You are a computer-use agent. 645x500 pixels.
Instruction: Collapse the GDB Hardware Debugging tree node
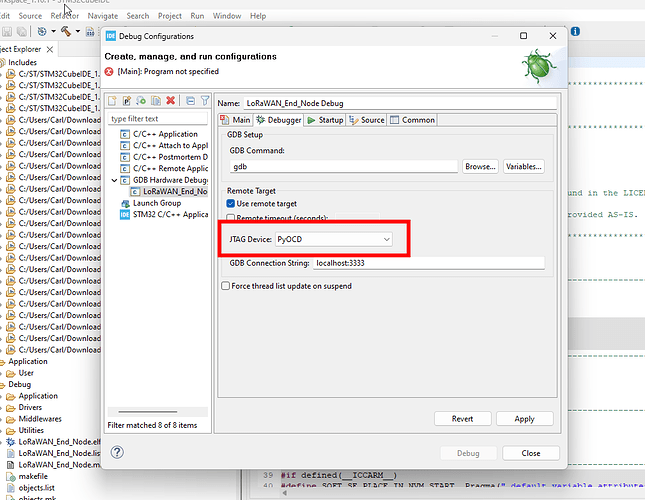coord(113,180)
